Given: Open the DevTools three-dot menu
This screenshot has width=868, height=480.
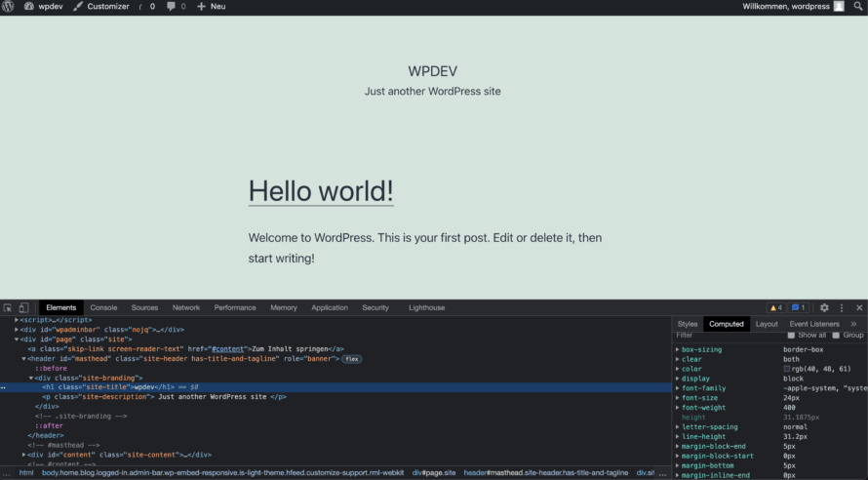Looking at the screenshot, I should (842, 307).
